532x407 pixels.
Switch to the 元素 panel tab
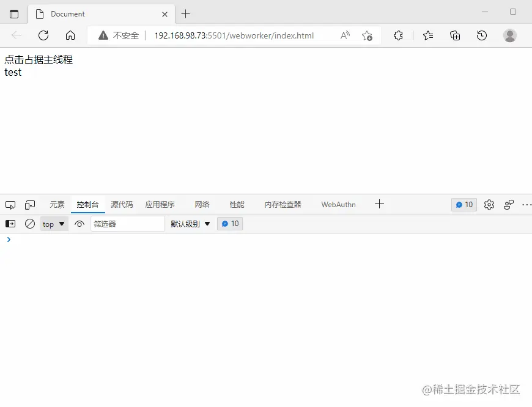click(x=57, y=204)
